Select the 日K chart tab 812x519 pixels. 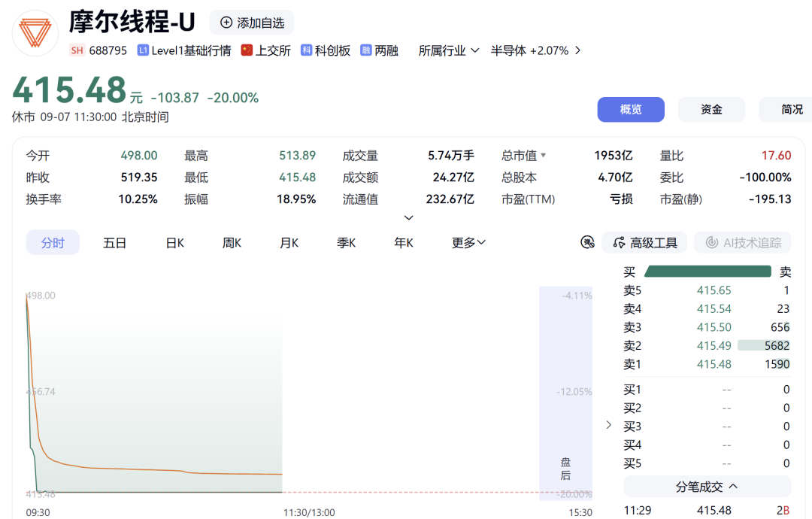pyautogui.click(x=175, y=243)
